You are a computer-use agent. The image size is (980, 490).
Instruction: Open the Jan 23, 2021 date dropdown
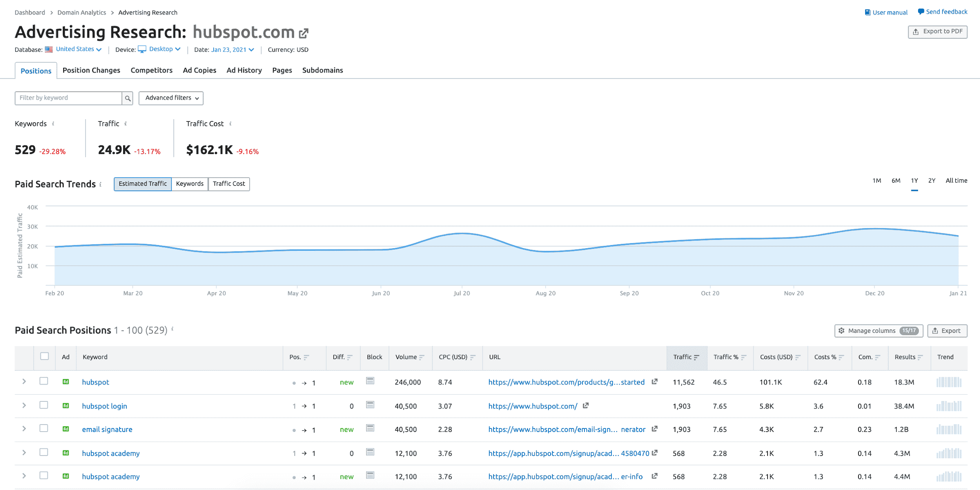point(232,50)
